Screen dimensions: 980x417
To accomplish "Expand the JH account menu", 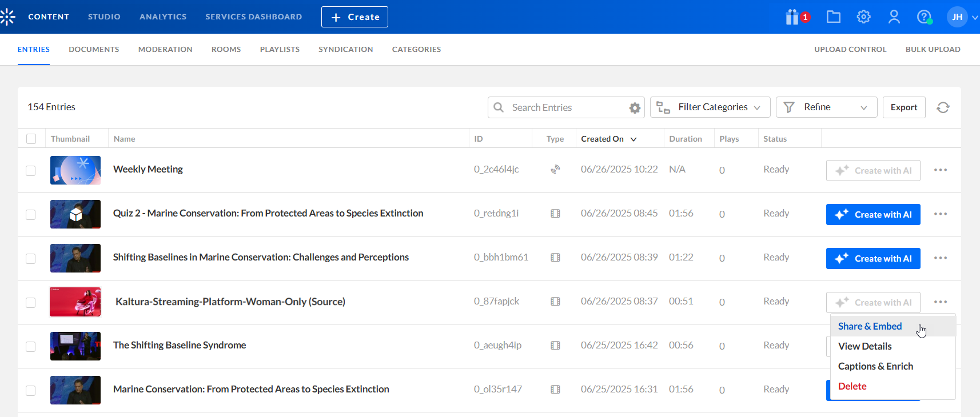I will (962, 17).
